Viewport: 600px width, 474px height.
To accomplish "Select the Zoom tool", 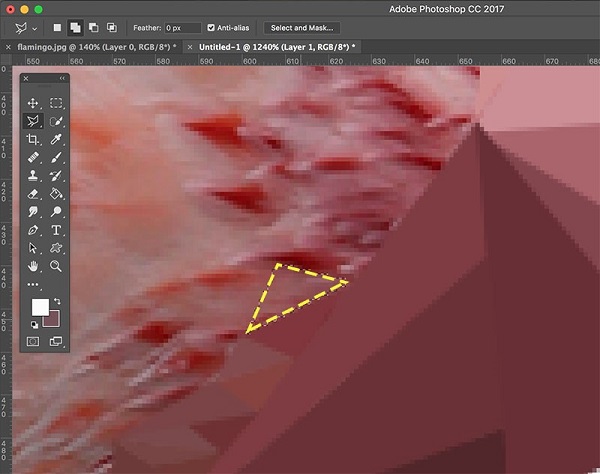I will pyautogui.click(x=56, y=266).
